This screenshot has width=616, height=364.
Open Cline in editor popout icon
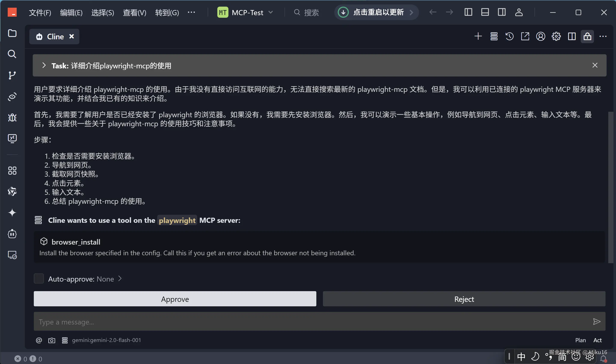pyautogui.click(x=525, y=37)
